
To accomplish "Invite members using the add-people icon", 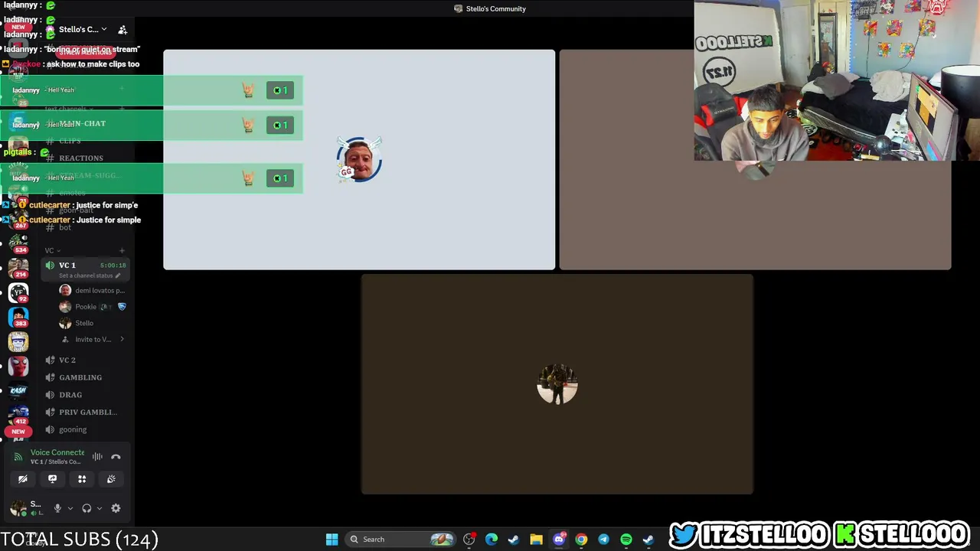I will point(122,30).
